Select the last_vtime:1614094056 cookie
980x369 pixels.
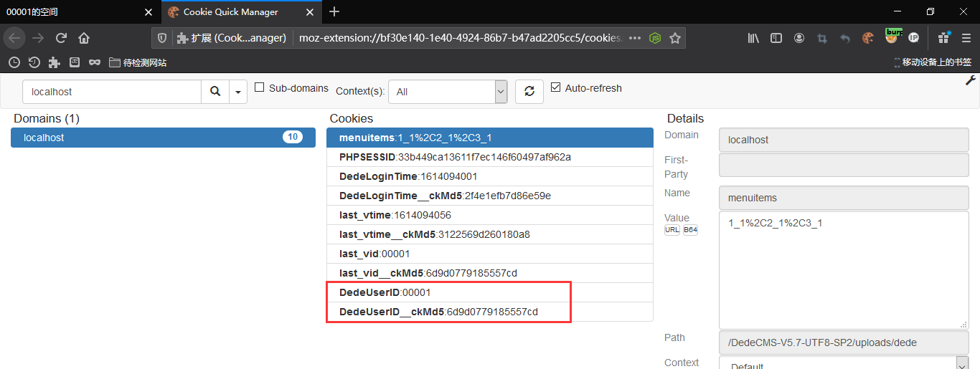pos(490,215)
